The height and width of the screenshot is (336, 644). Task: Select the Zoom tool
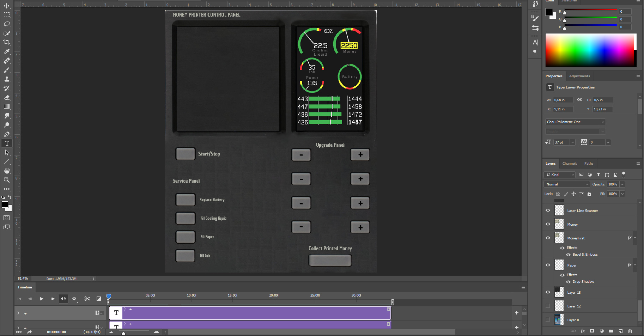point(7,180)
